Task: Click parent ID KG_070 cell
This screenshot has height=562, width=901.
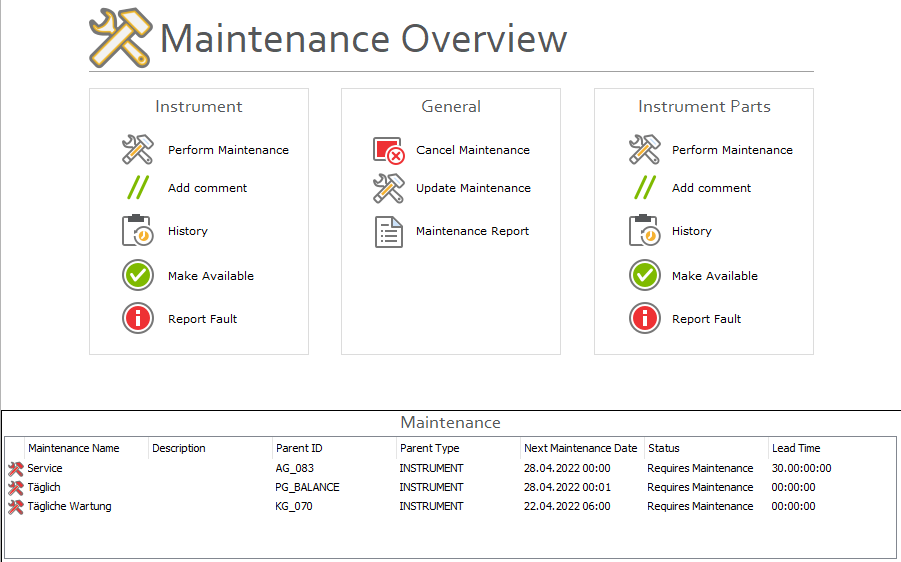Action: [x=294, y=506]
